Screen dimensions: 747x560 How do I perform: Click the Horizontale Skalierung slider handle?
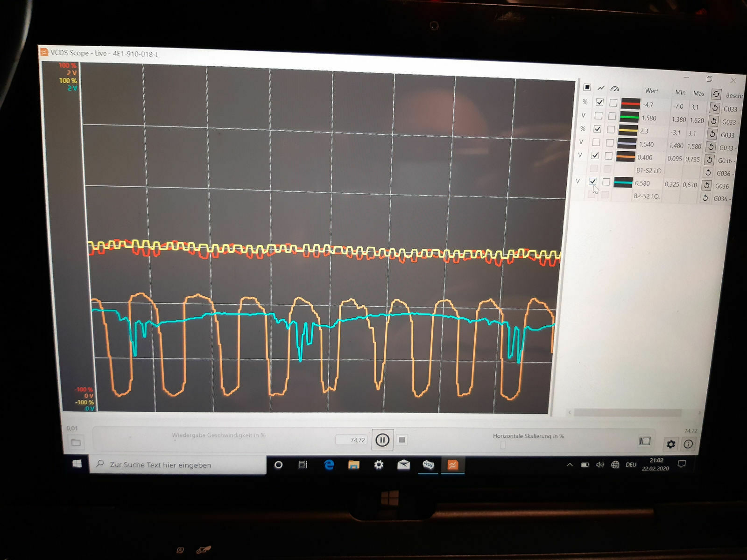(x=503, y=445)
